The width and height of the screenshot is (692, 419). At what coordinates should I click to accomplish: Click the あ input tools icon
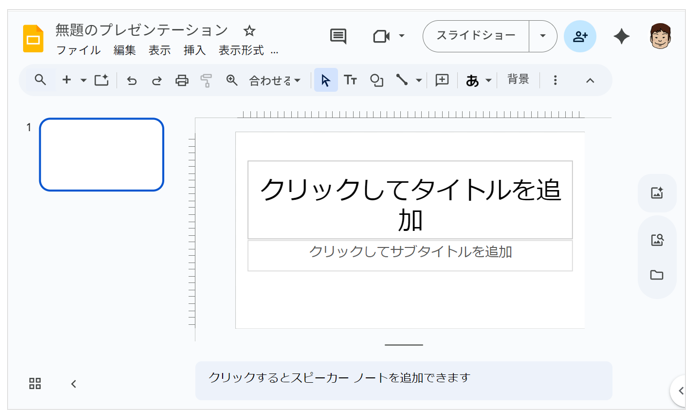click(x=472, y=80)
